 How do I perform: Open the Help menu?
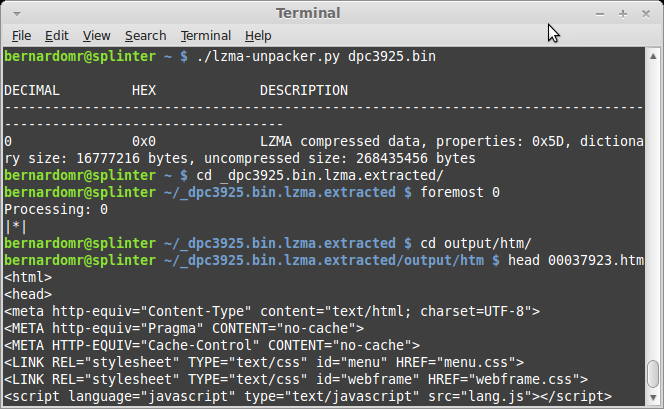click(x=258, y=36)
